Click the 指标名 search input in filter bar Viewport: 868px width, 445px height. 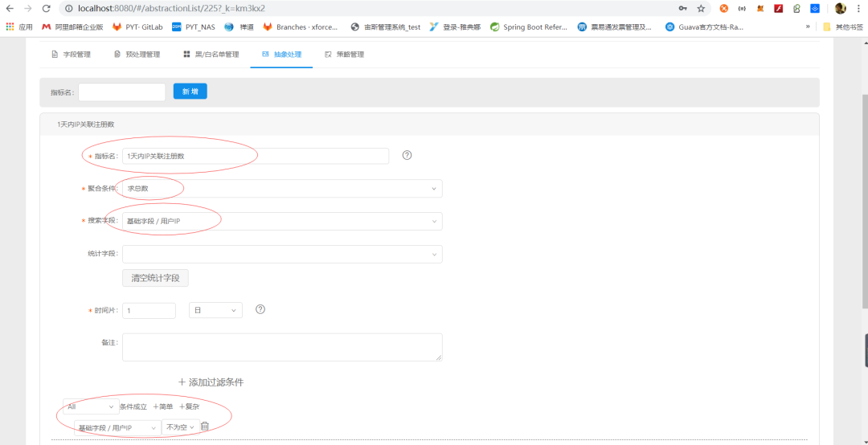[122, 92]
